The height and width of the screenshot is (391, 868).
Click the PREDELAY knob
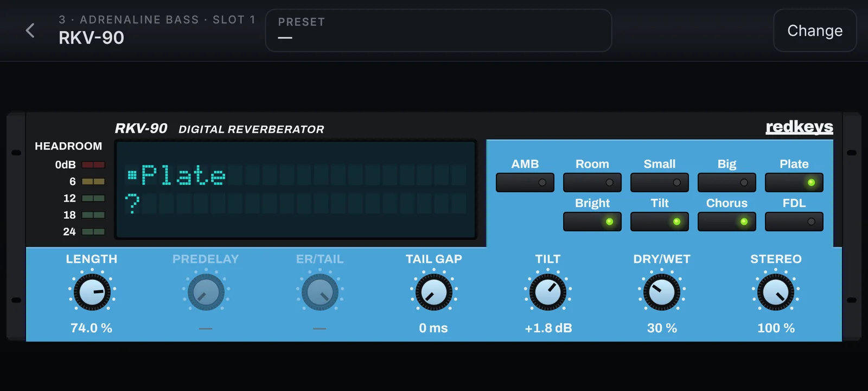(206, 292)
